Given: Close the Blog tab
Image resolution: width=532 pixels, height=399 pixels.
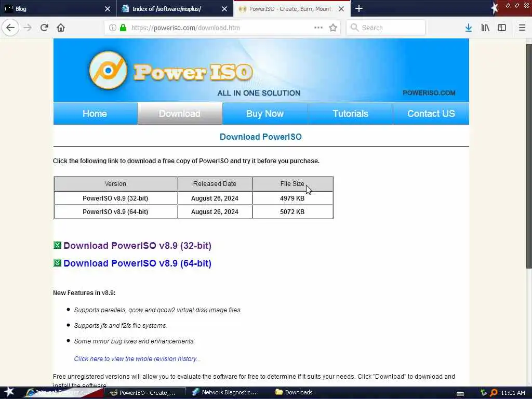Looking at the screenshot, I should pos(107,9).
